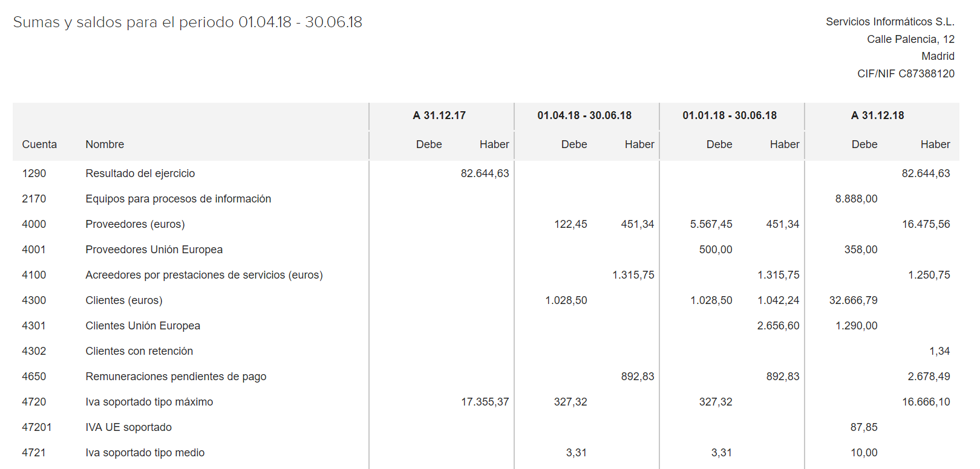Click the 2.656,60 Haber value

(778, 326)
